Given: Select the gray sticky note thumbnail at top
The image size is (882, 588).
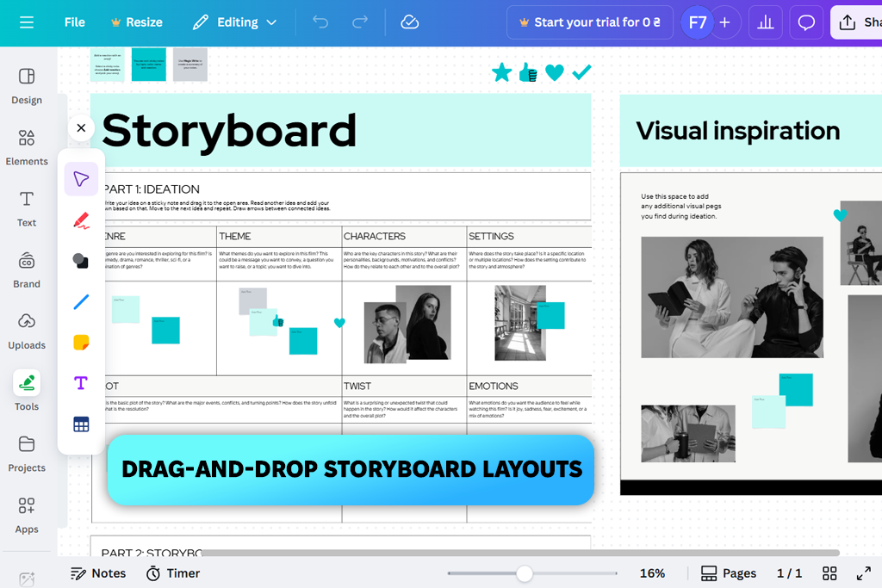Looking at the screenshot, I should [x=190, y=65].
